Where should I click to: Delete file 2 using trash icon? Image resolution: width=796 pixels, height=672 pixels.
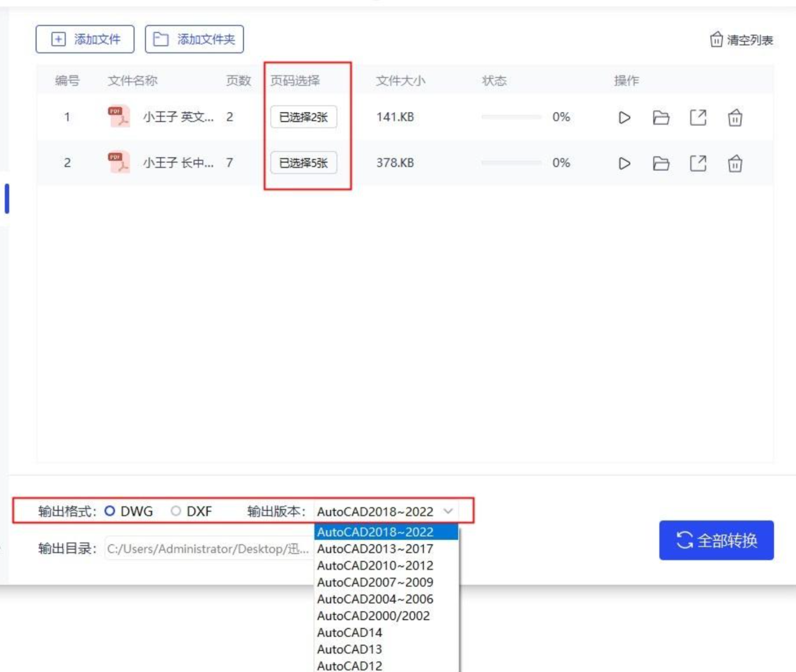tap(735, 163)
